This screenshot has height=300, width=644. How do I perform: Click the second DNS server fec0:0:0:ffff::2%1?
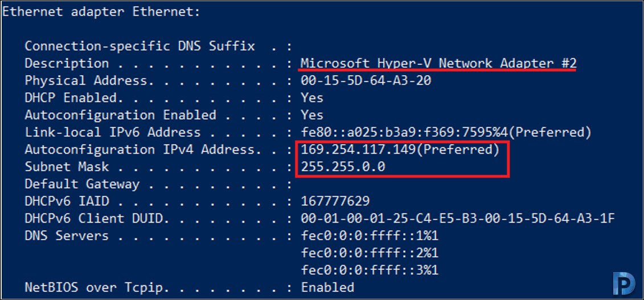[x=370, y=253]
